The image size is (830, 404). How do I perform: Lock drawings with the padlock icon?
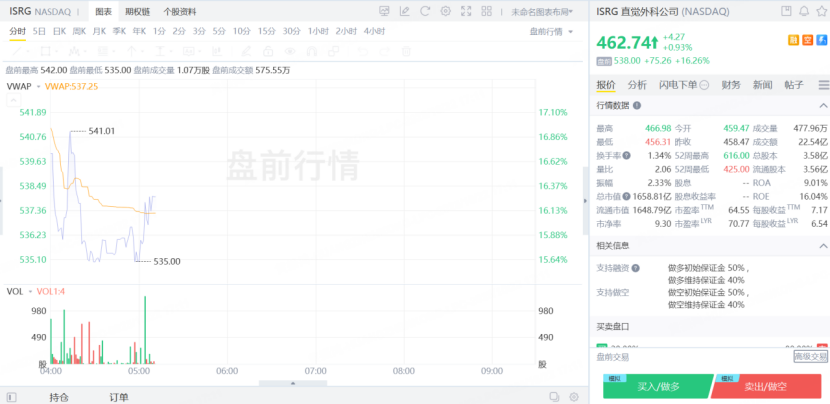(x=268, y=51)
